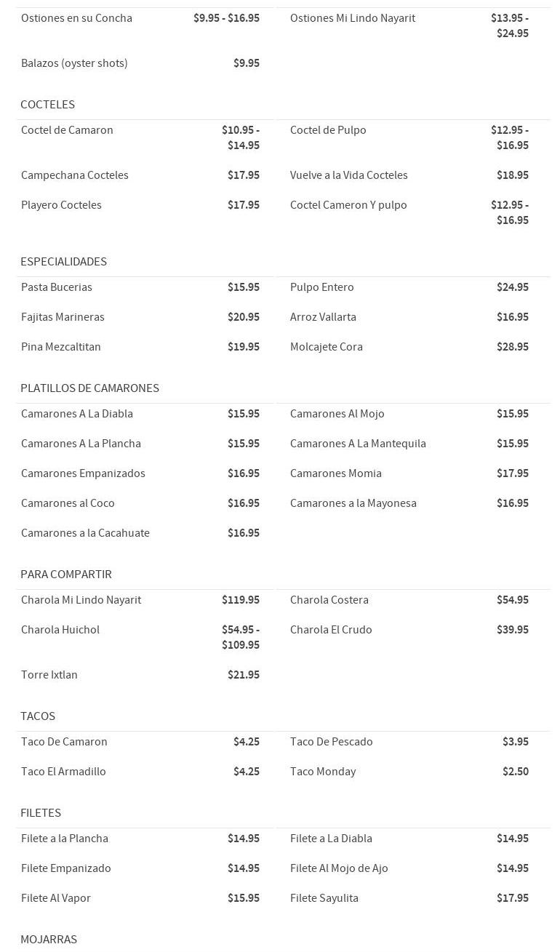Pick the Pasta Bucerias dish
The height and width of the screenshot is (952, 560).
click(57, 287)
